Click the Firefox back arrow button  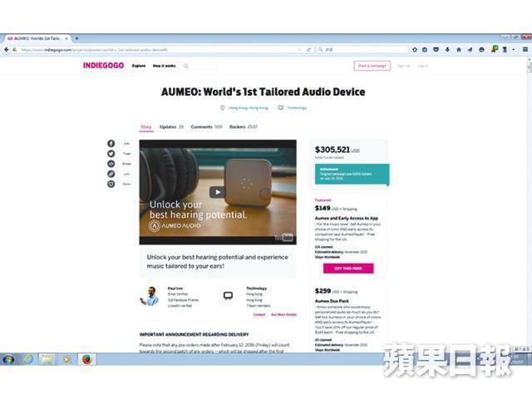tap(7, 50)
